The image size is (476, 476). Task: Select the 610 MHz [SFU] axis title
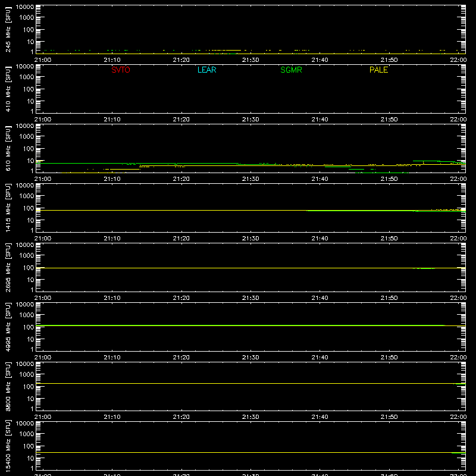[8, 148]
